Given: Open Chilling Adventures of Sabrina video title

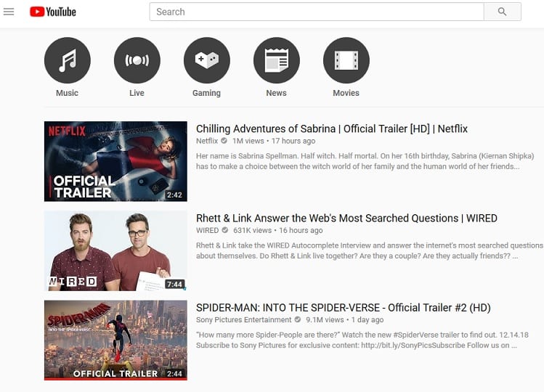Looking at the screenshot, I should tap(332, 129).
